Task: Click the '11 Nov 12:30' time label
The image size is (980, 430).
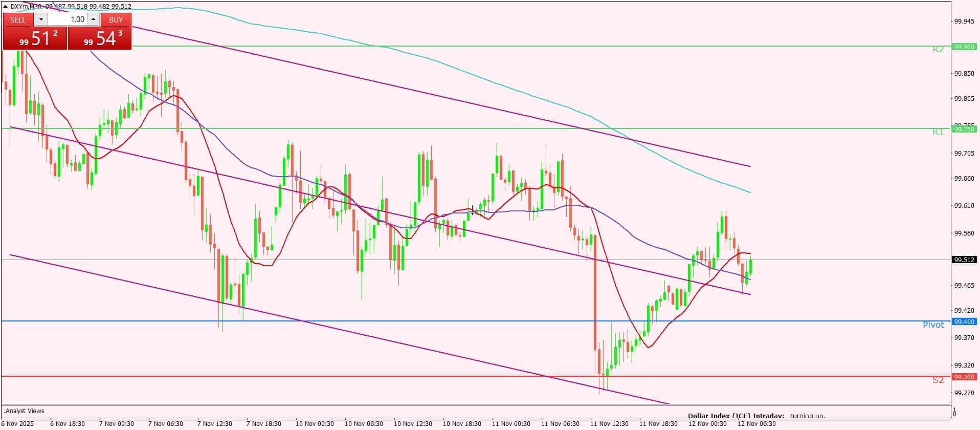Action: pyautogui.click(x=609, y=423)
